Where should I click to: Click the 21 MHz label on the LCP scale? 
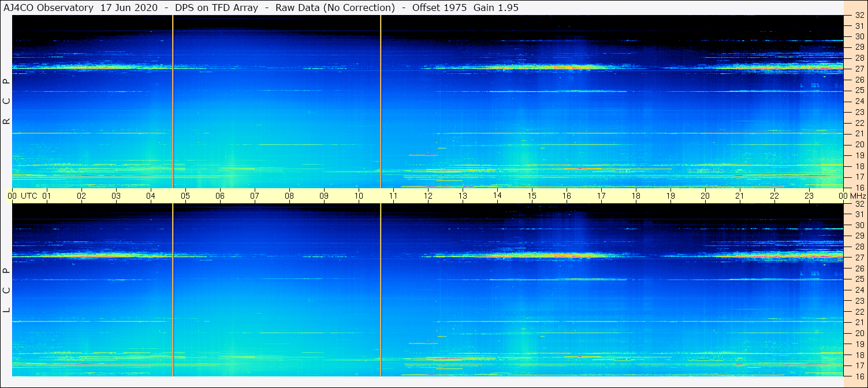coord(859,322)
